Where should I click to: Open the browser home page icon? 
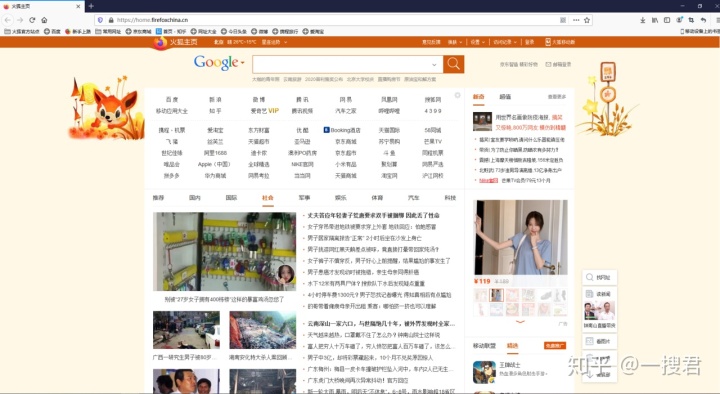[44, 20]
